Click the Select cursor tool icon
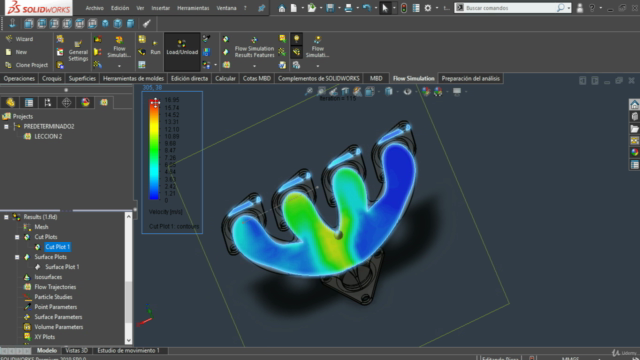The width and height of the screenshot is (640, 360). (384, 8)
